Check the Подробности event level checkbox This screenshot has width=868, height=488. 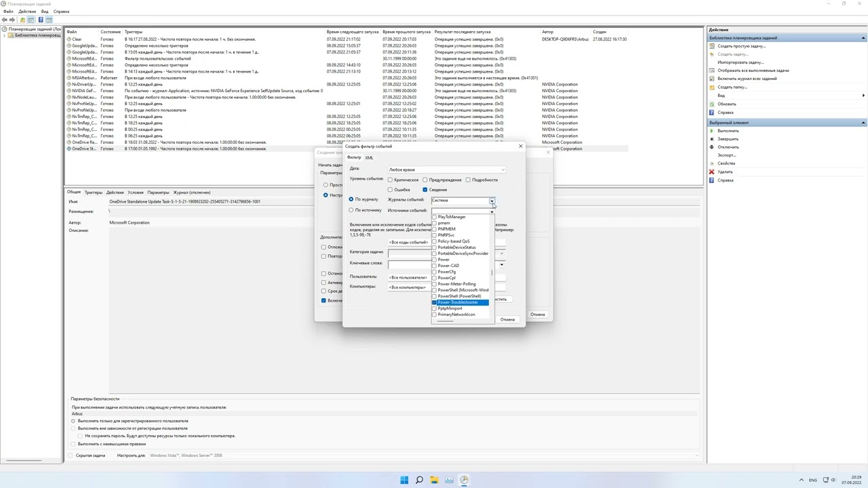coord(468,180)
